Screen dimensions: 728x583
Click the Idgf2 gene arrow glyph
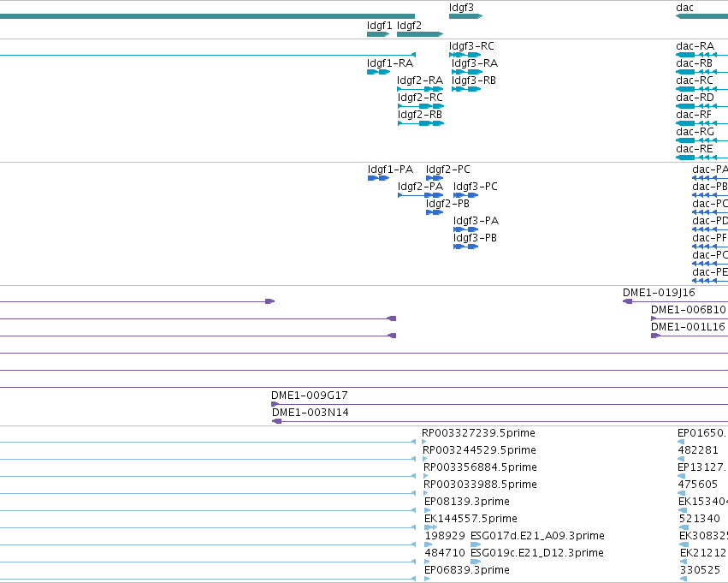[x=420, y=34]
